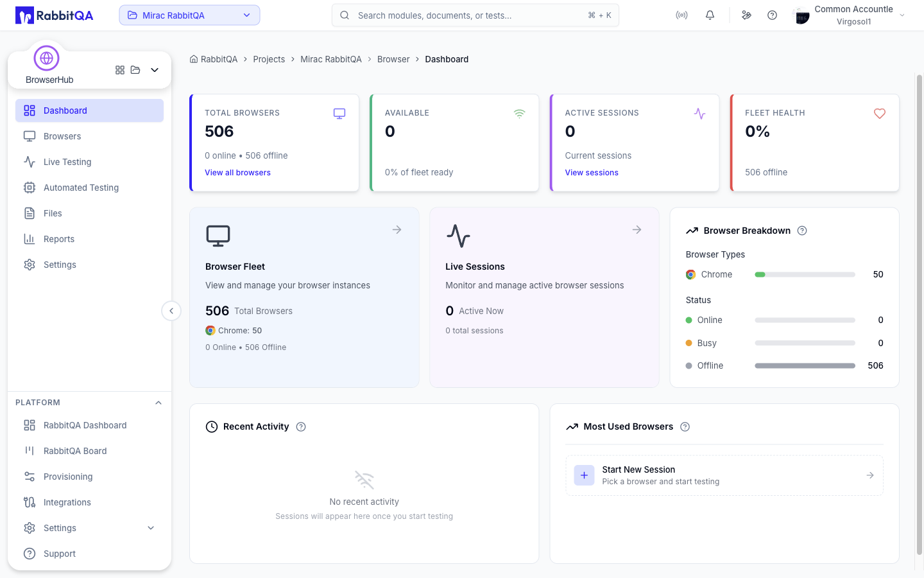The image size is (924, 578).
Task: Open Automated Testing section
Action: (x=89, y=188)
